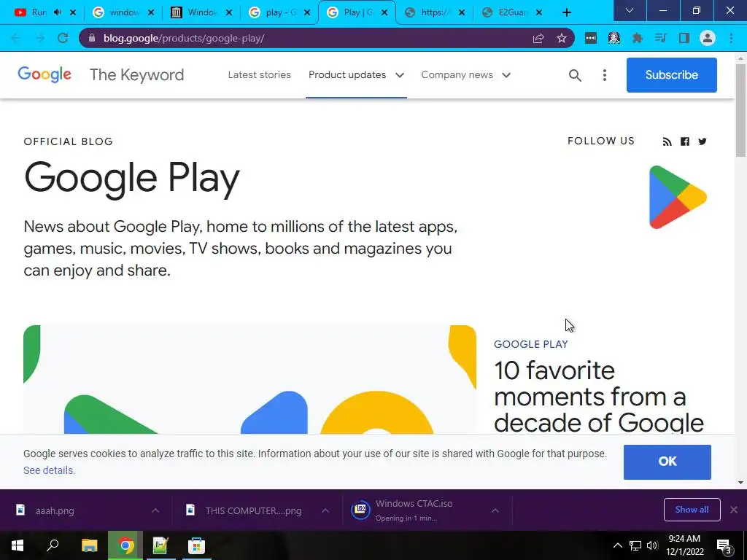This screenshot has height=560, width=747.
Task: Open Windows Start menu
Action: pos(18,545)
